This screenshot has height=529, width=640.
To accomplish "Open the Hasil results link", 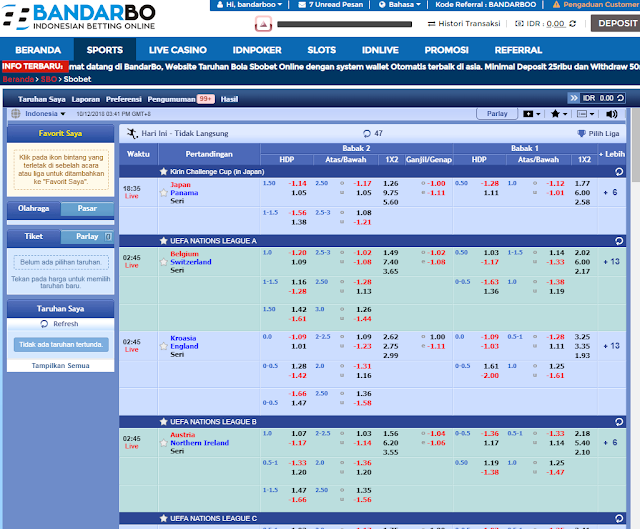I will (229, 99).
